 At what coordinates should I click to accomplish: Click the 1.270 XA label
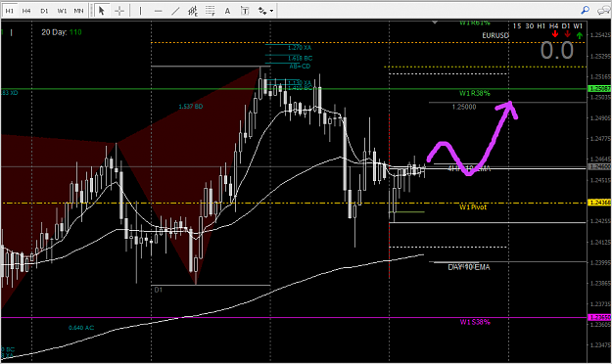point(300,48)
